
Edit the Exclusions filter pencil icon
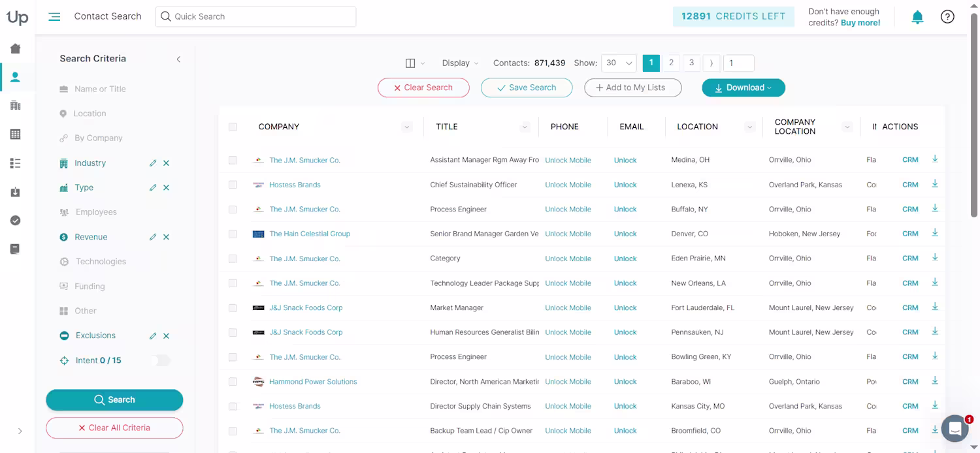pyautogui.click(x=153, y=336)
